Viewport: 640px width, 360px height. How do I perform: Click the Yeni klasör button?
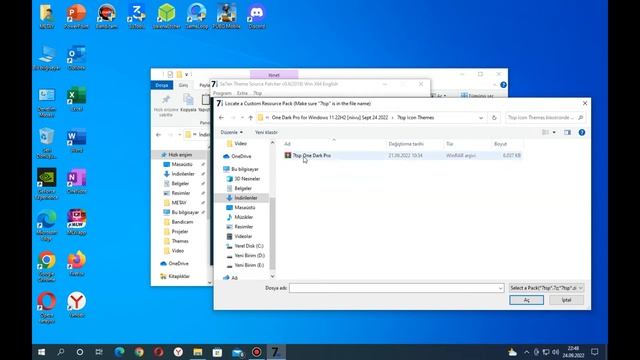[x=266, y=132]
